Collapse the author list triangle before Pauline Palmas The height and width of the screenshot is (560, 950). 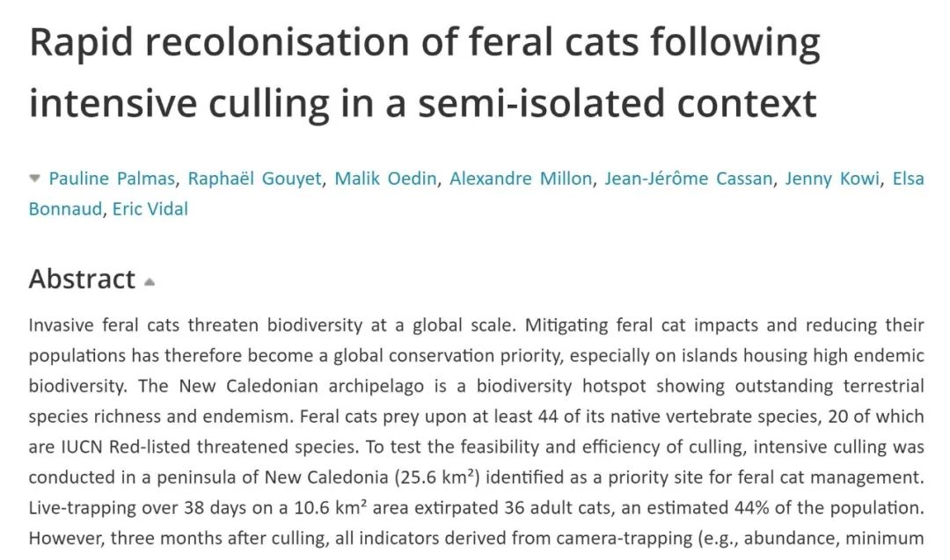35,178
